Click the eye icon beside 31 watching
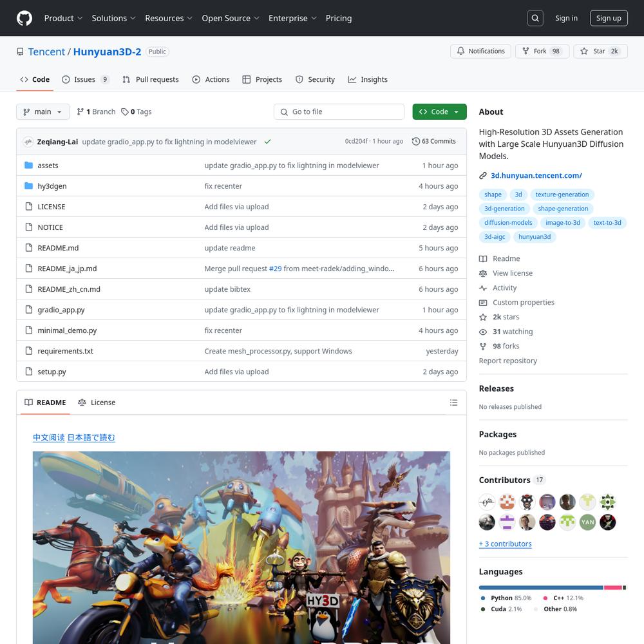 click(x=483, y=332)
